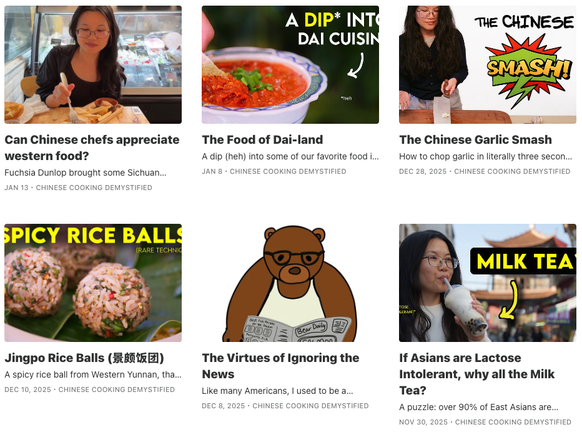Click the Milk Tea thumbnail image
The image size is (582, 432).
[x=487, y=283]
